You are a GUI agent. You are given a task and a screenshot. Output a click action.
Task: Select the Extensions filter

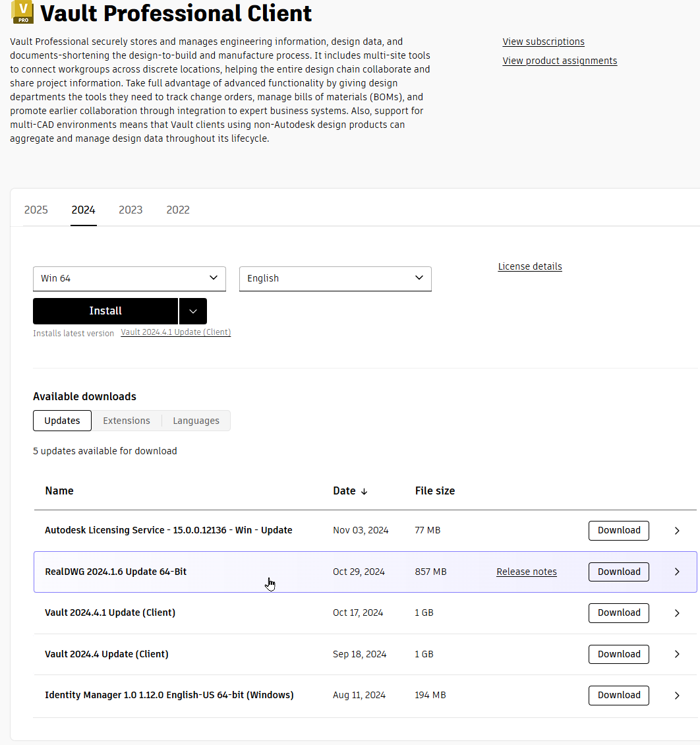click(x=126, y=421)
